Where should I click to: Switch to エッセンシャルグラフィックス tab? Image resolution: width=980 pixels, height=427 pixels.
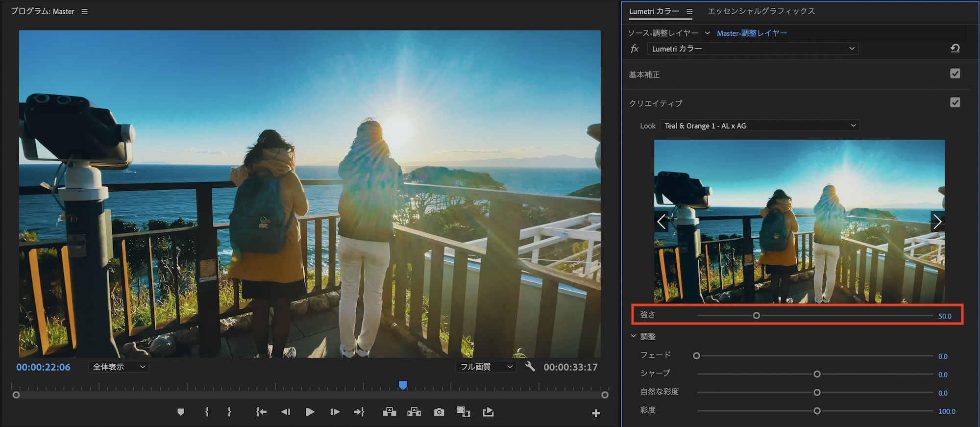[761, 11]
